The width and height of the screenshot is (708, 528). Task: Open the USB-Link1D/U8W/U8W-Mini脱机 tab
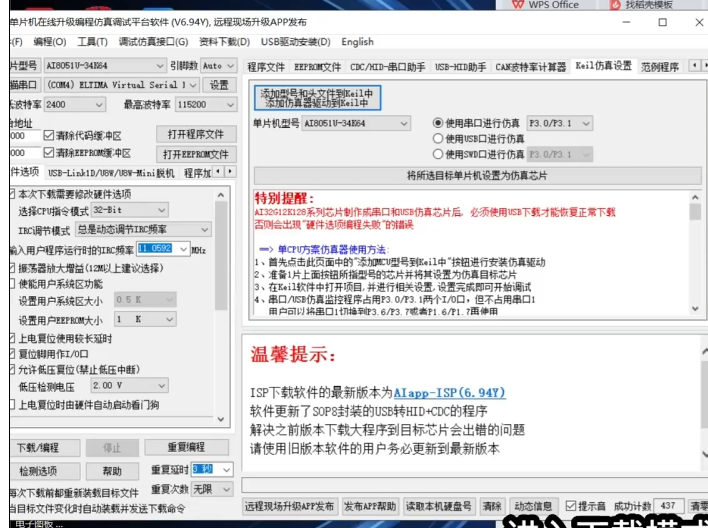[x=111, y=173]
